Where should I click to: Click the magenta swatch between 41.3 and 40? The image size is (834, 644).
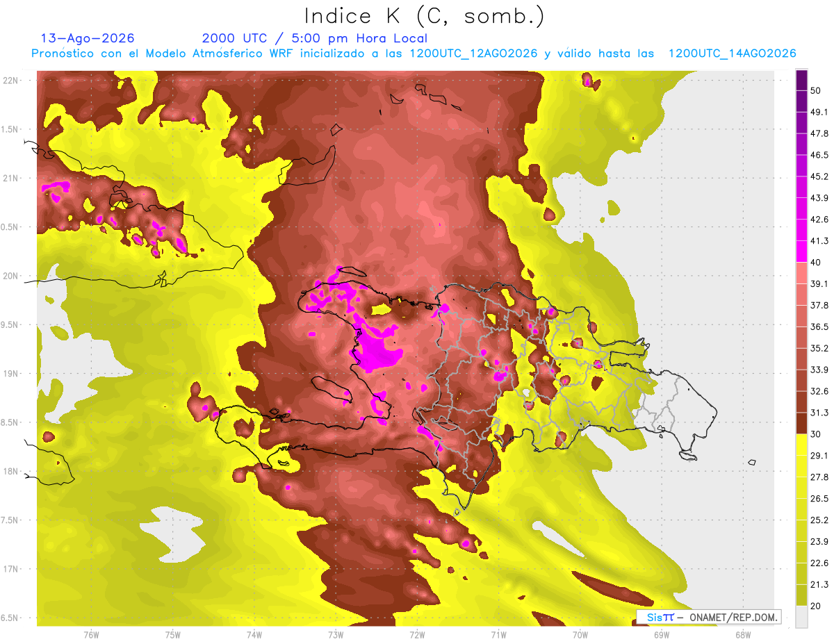click(x=801, y=251)
